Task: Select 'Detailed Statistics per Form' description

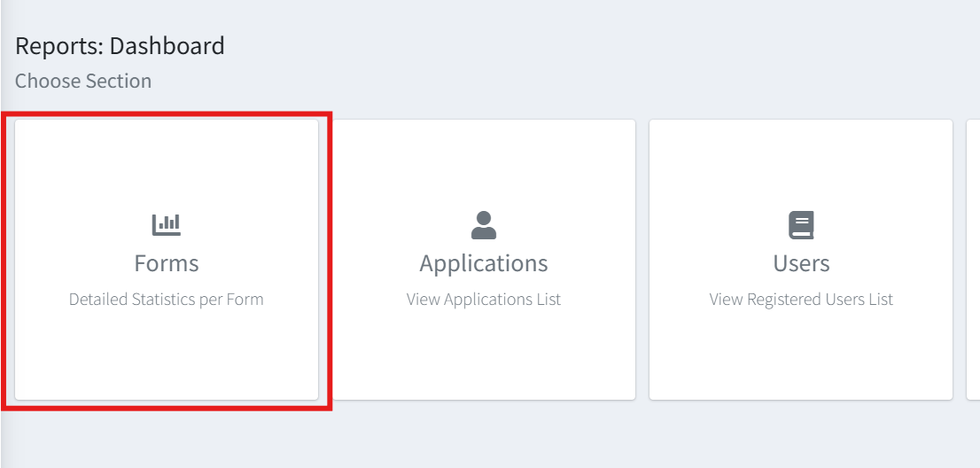Action: coord(167,300)
